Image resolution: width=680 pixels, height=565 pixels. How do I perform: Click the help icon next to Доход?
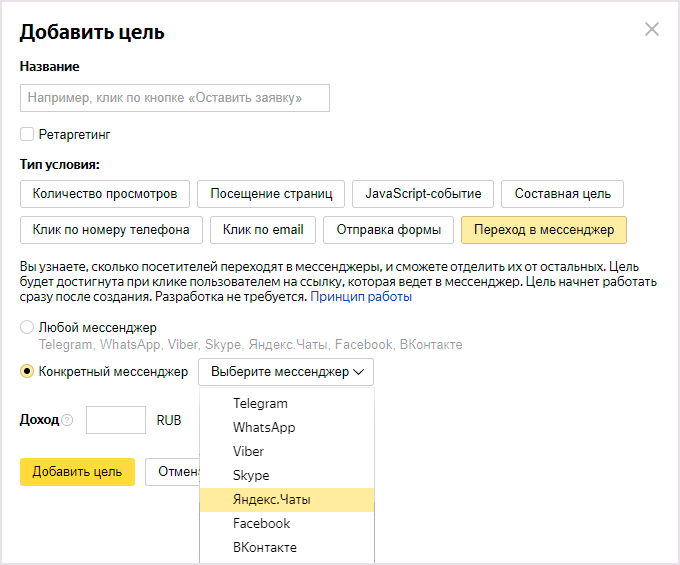[67, 421]
